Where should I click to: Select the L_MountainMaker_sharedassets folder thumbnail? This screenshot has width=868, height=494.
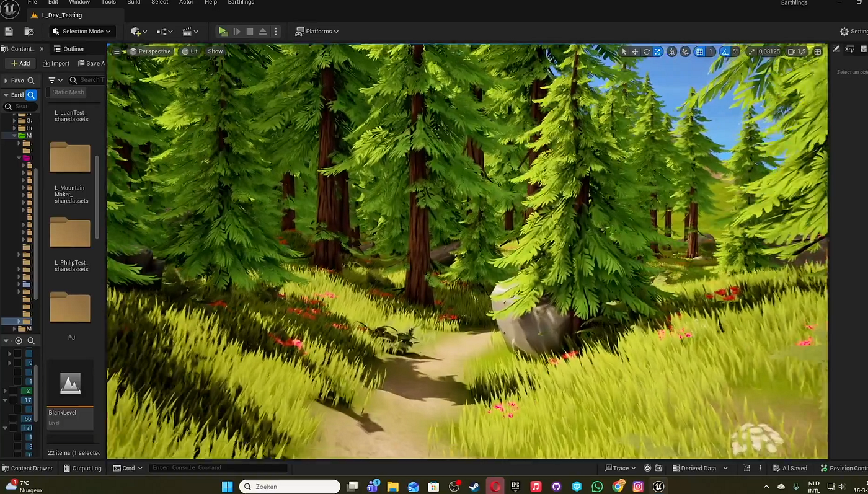pos(70,157)
